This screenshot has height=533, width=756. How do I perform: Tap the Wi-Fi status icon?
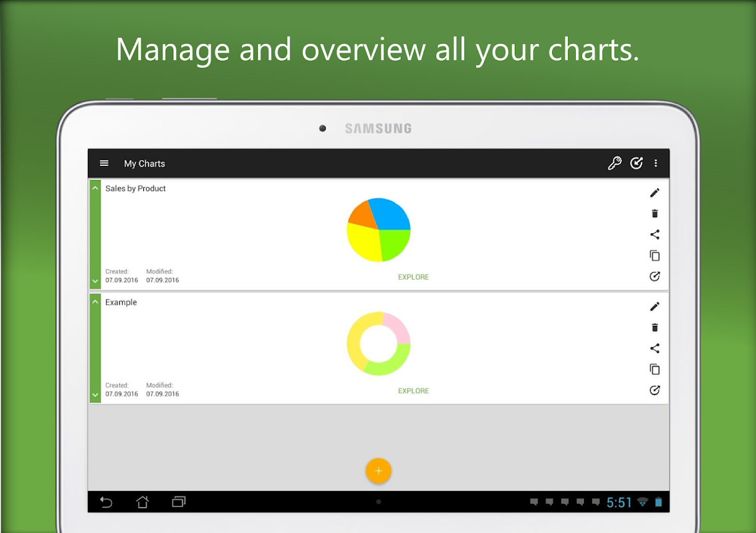coord(643,502)
